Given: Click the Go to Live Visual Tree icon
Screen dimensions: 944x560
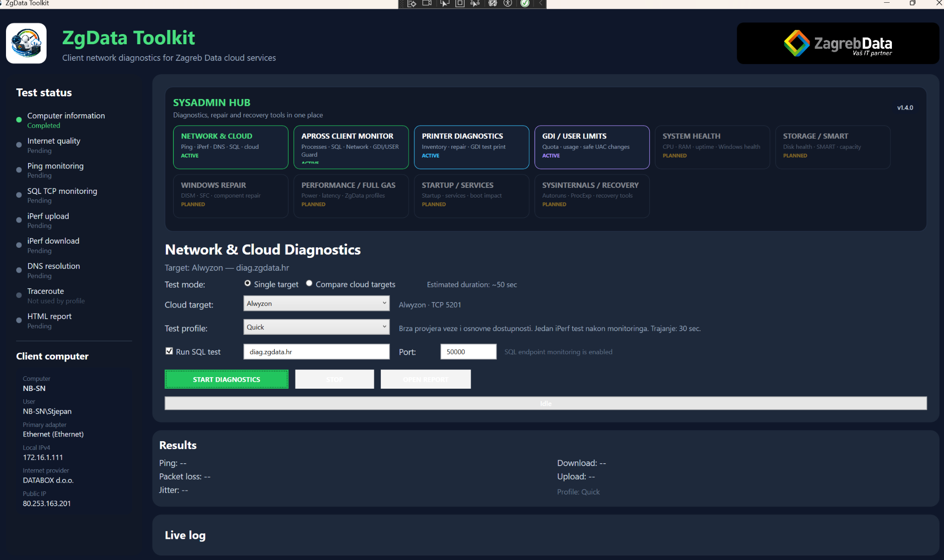Looking at the screenshot, I should [x=412, y=4].
